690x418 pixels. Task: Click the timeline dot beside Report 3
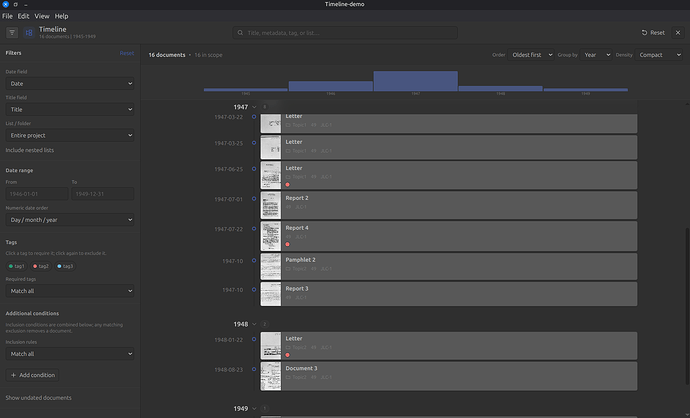[x=254, y=290]
